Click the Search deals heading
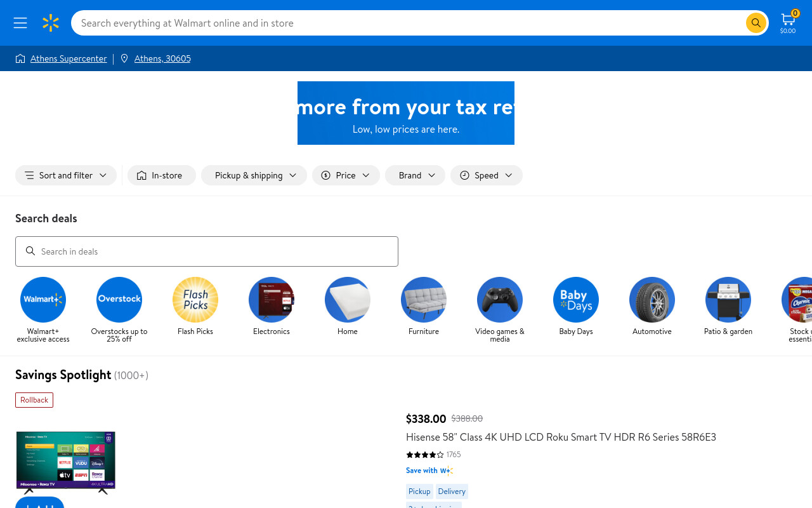This screenshot has width=812, height=508. (46, 218)
